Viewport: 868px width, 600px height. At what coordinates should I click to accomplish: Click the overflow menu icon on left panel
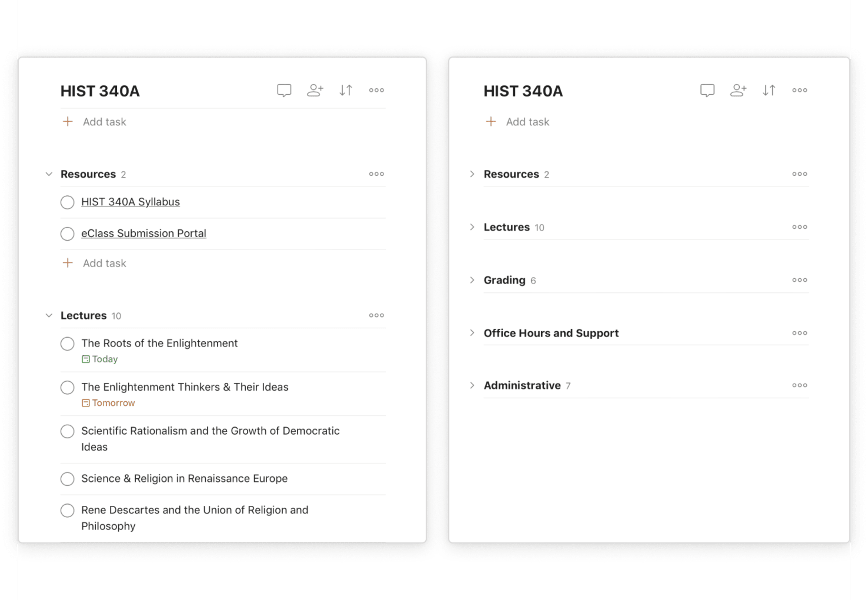pos(377,90)
